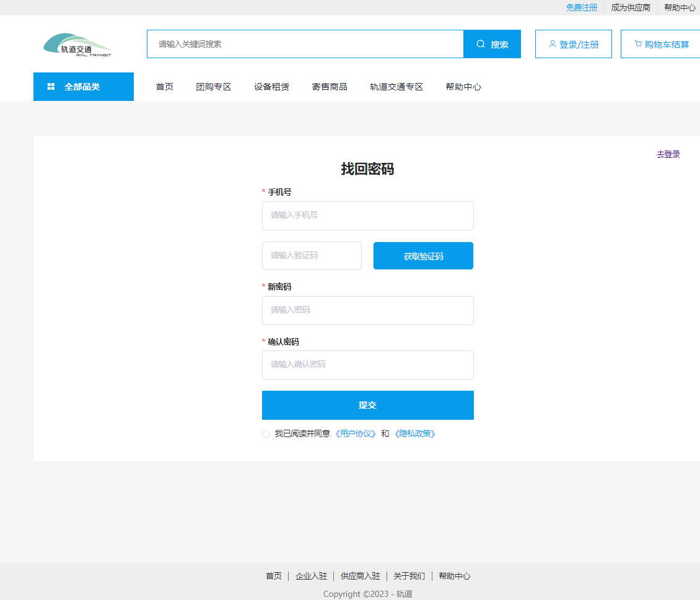
Task: Open 寄售商品 from the nav bar
Action: click(329, 87)
